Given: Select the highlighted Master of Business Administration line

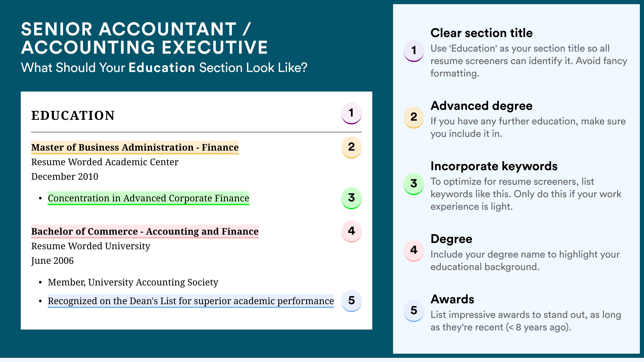Looking at the screenshot, I should point(135,148).
